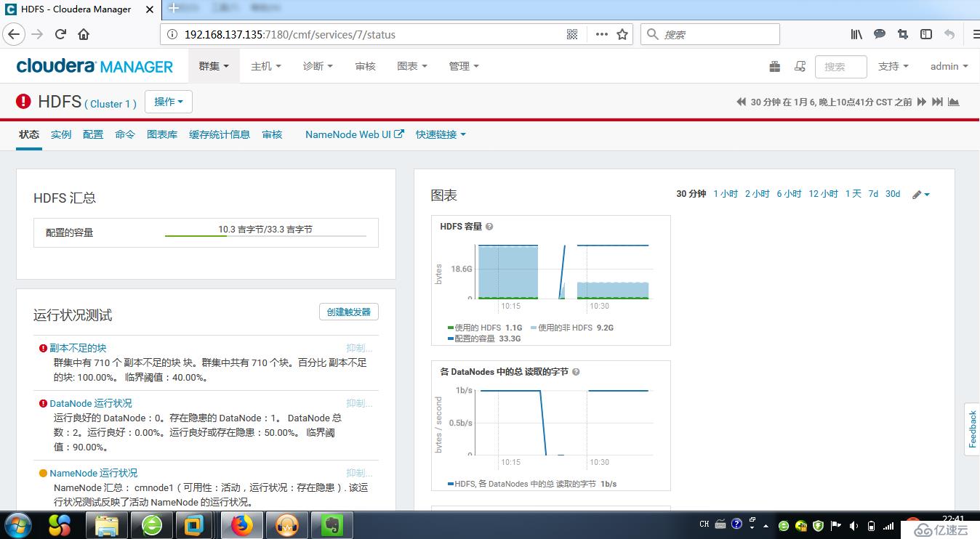Image resolution: width=980 pixels, height=539 pixels.
Task: Open the page actions three-dot menu
Action: point(601,34)
